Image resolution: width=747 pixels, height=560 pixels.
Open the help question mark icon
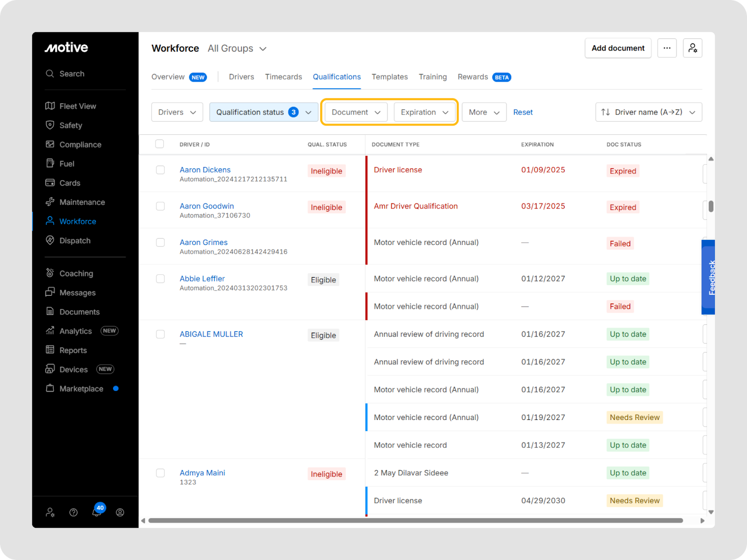tap(73, 512)
